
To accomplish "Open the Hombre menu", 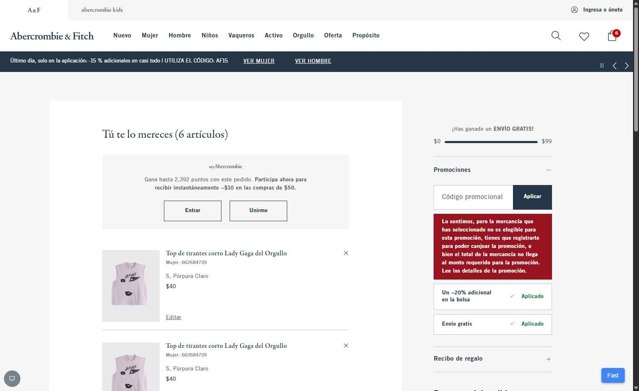I will pos(180,35).
